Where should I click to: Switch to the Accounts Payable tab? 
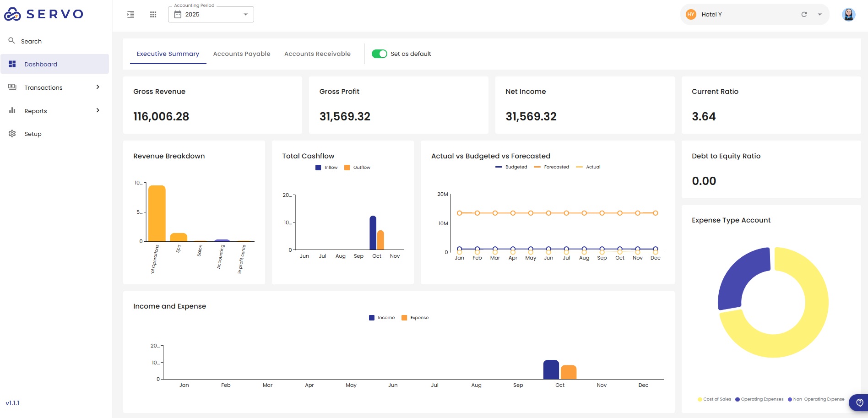point(242,54)
